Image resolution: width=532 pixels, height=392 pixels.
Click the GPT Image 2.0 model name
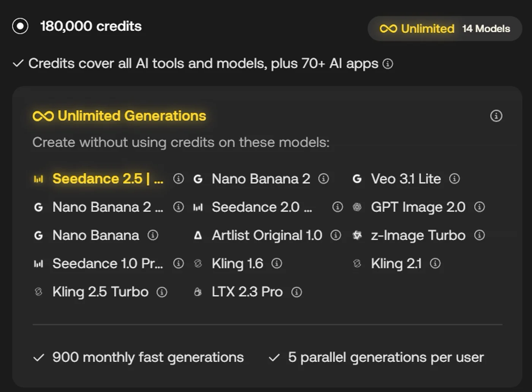pyautogui.click(x=418, y=207)
